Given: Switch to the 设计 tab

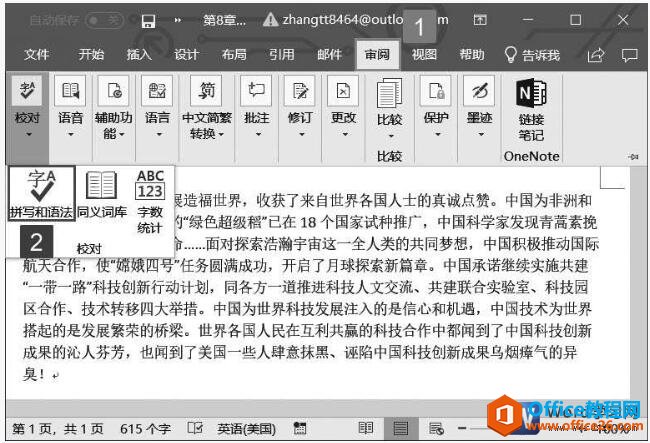Looking at the screenshot, I should pyautogui.click(x=186, y=54).
